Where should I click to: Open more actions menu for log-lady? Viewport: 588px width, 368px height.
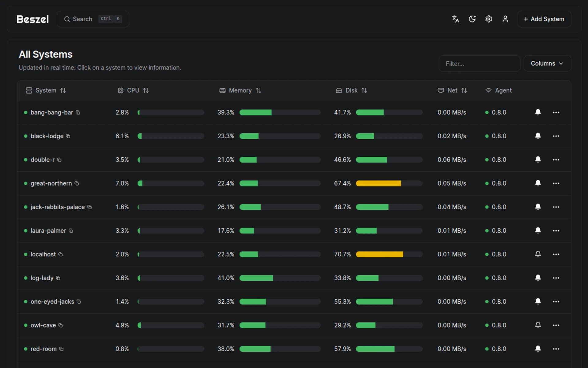(556, 278)
